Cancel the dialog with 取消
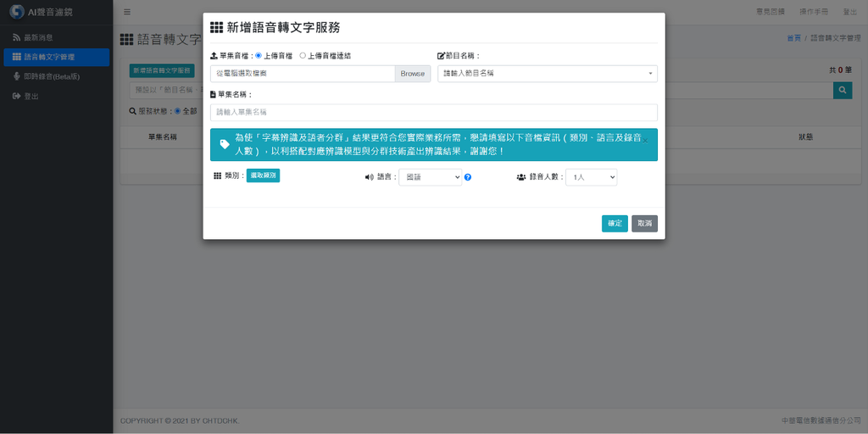Image resolution: width=868 pixels, height=434 pixels. [644, 224]
